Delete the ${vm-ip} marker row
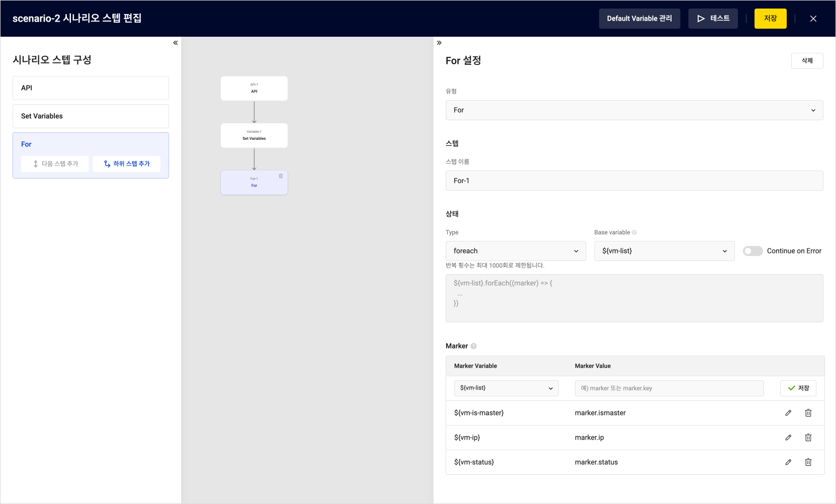 coord(808,438)
